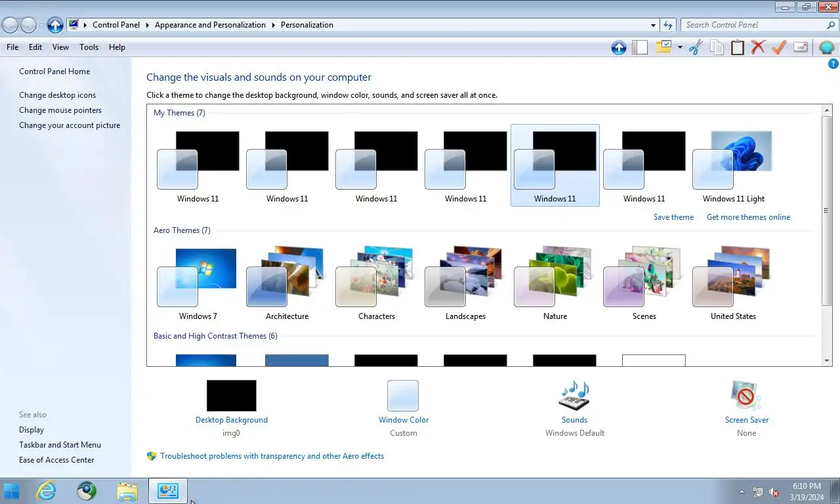Toggle the navigation pane toolbar icon
This screenshot has width=840, height=504.
(640, 47)
